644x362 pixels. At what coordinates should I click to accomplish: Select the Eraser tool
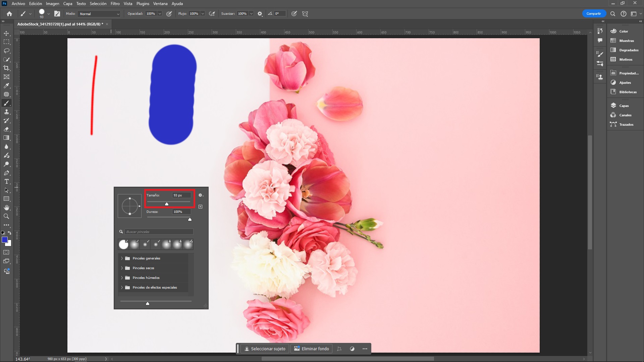[x=6, y=129]
